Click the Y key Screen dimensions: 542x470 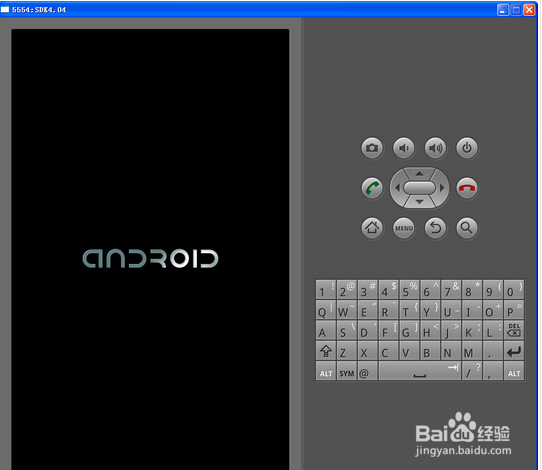coord(430,310)
